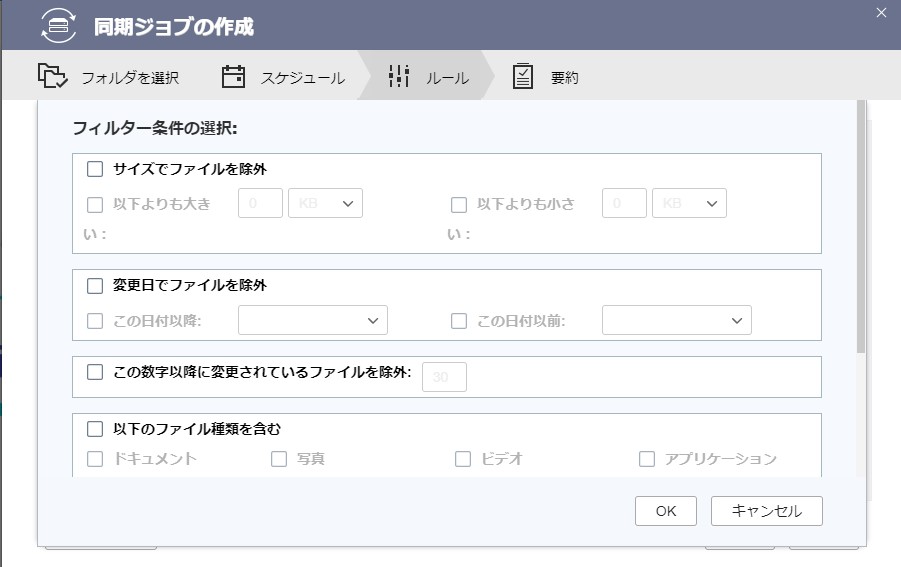
Task: Click the days number field showing 30
Action: click(444, 377)
